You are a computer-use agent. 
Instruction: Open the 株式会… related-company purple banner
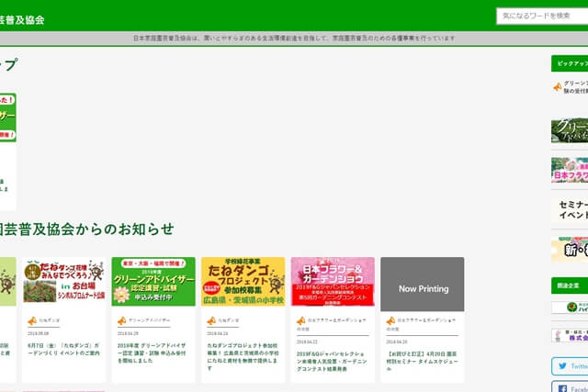coord(570,335)
